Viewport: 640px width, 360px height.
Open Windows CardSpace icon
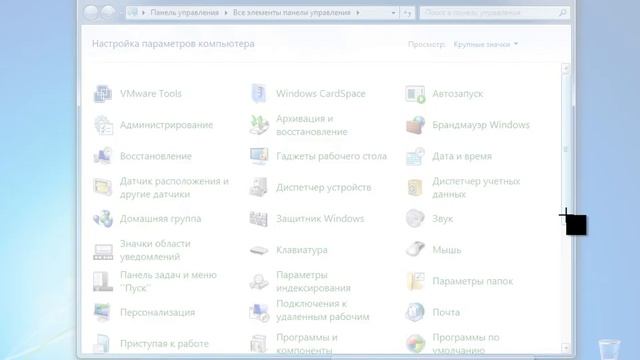[x=259, y=94]
